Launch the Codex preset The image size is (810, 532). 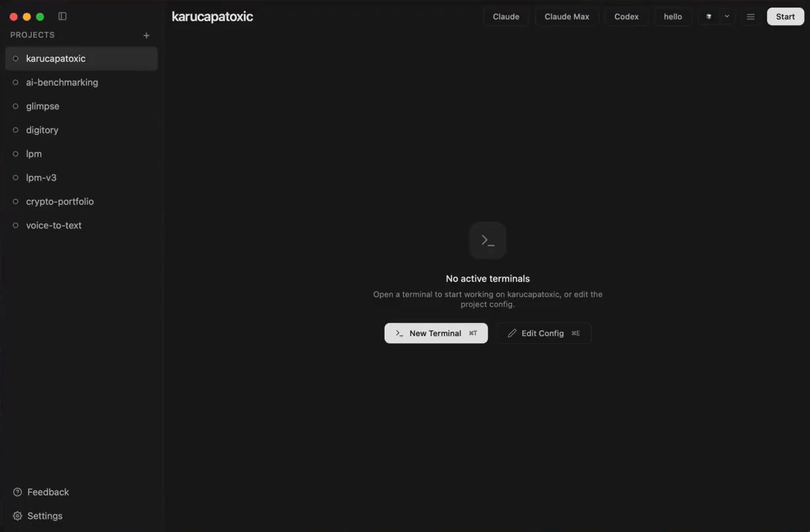(x=627, y=17)
